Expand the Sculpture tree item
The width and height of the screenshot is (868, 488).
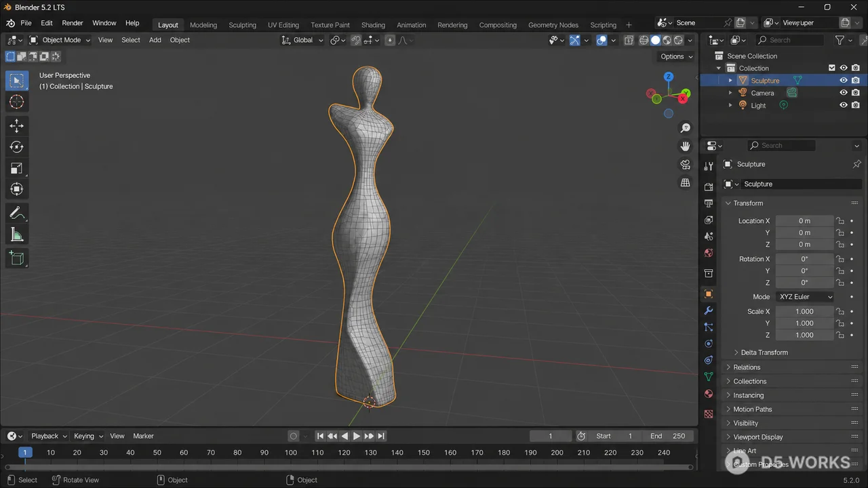coord(730,81)
